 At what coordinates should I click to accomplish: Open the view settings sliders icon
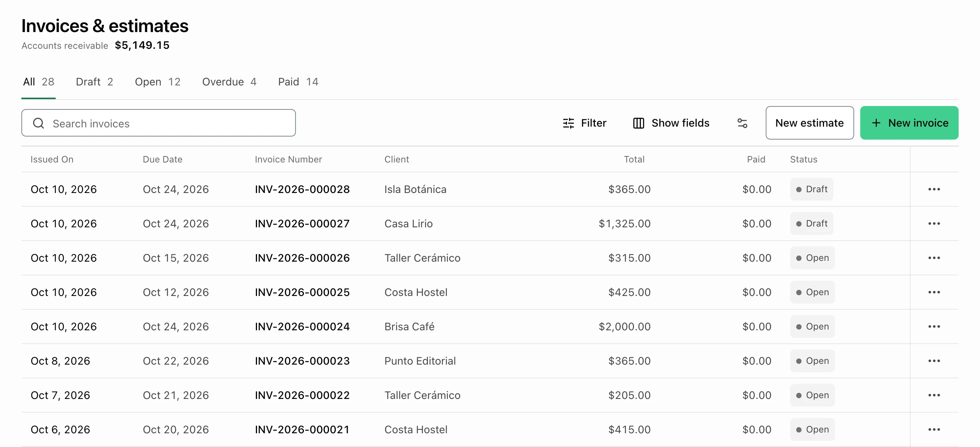point(742,123)
